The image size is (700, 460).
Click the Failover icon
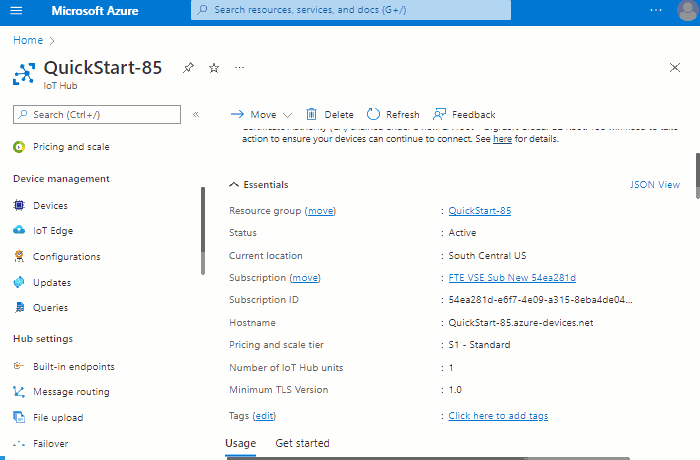(19, 444)
